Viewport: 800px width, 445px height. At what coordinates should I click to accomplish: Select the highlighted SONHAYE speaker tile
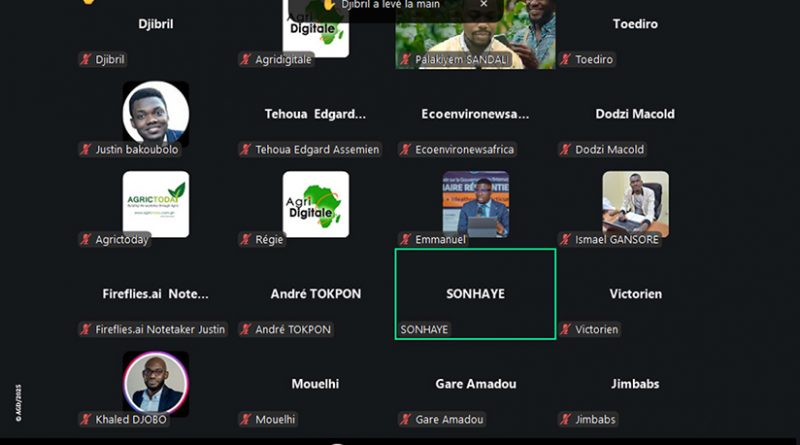476,294
